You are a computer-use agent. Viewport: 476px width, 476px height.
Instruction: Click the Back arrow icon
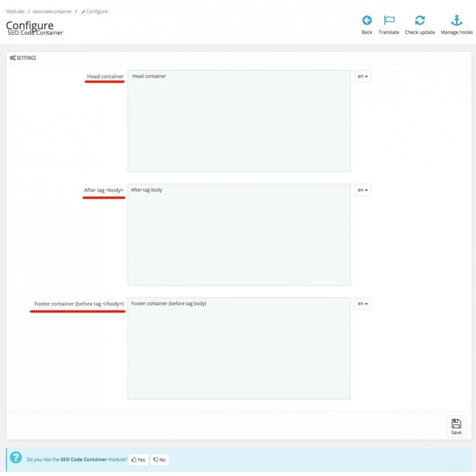click(367, 20)
